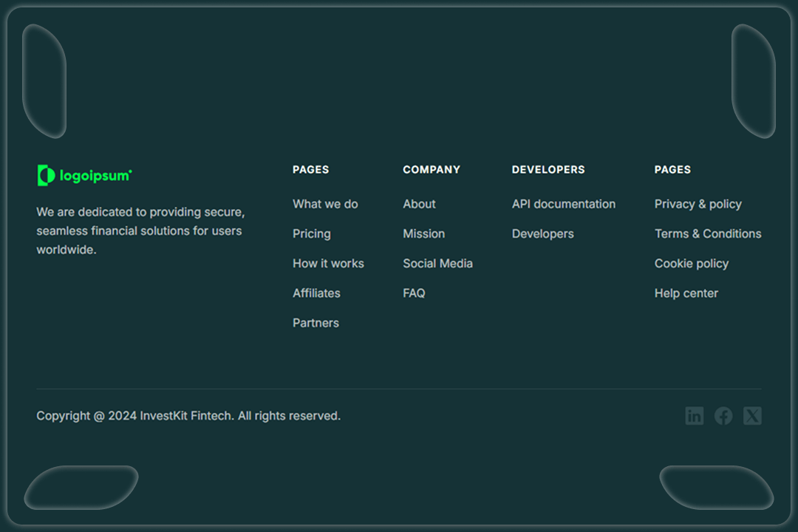This screenshot has width=798, height=532.
Task: Open the FAQ link
Action: [414, 293]
